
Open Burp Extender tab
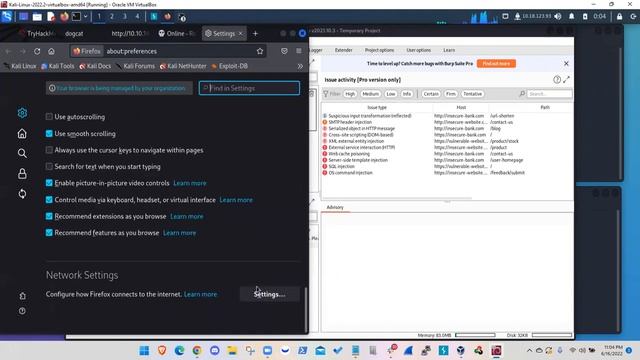pyautogui.click(x=344, y=50)
